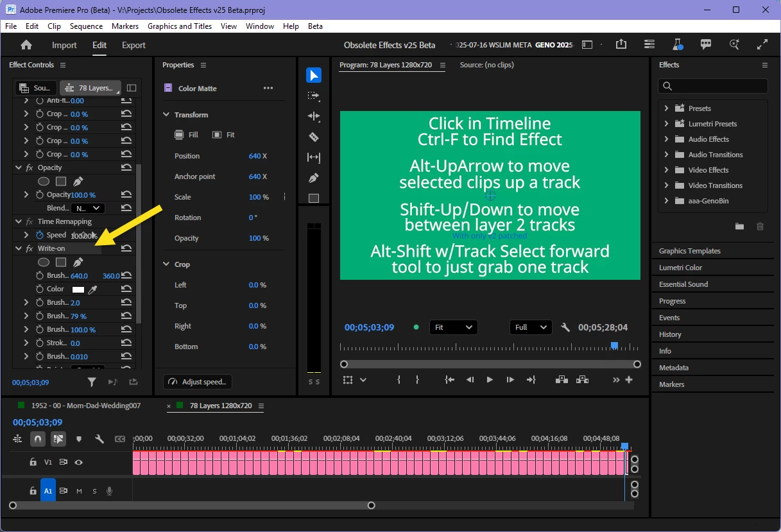Click the Extract button in Program Monitor
This screenshot has width=781, height=532.
tap(582, 380)
